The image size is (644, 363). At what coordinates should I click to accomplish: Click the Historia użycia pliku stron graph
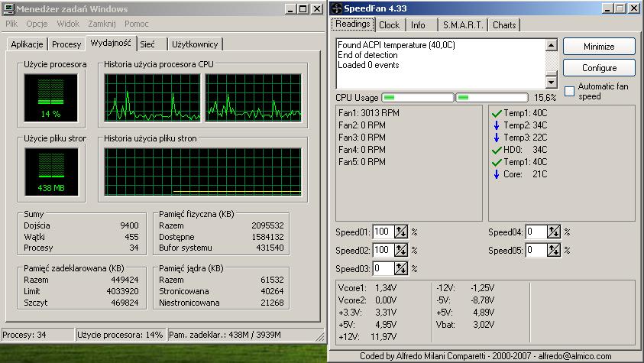(203, 172)
